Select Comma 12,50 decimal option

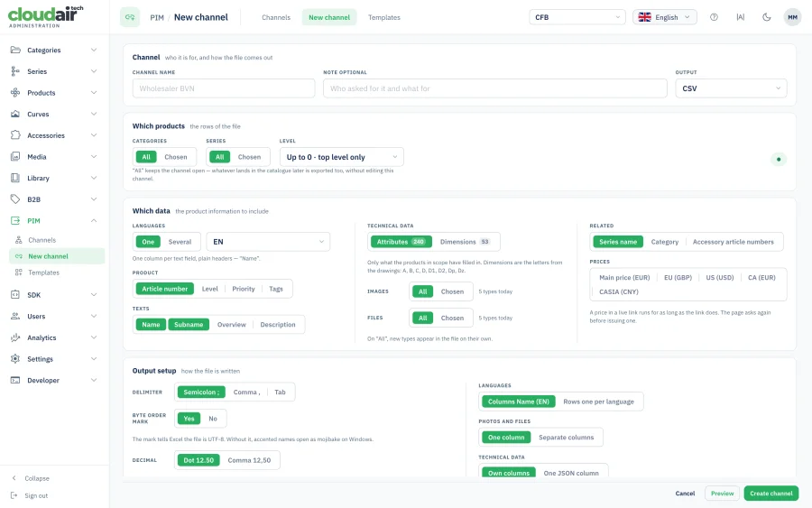249,460
